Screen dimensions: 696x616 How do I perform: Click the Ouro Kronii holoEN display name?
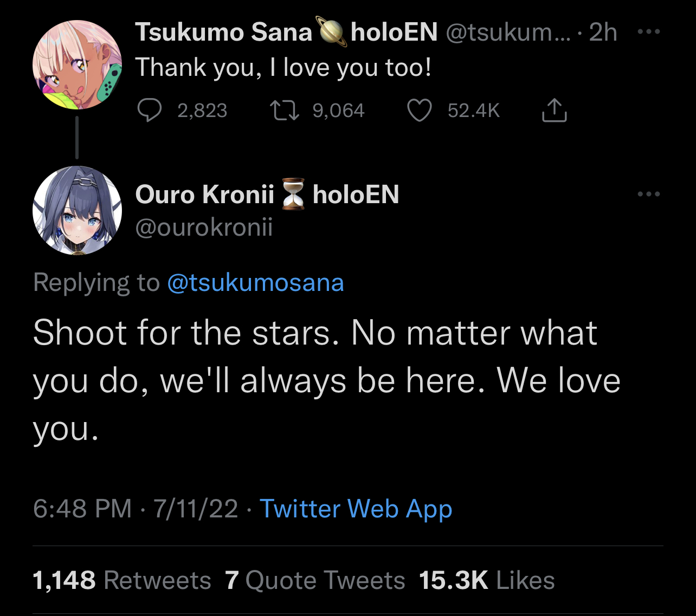[x=267, y=194]
